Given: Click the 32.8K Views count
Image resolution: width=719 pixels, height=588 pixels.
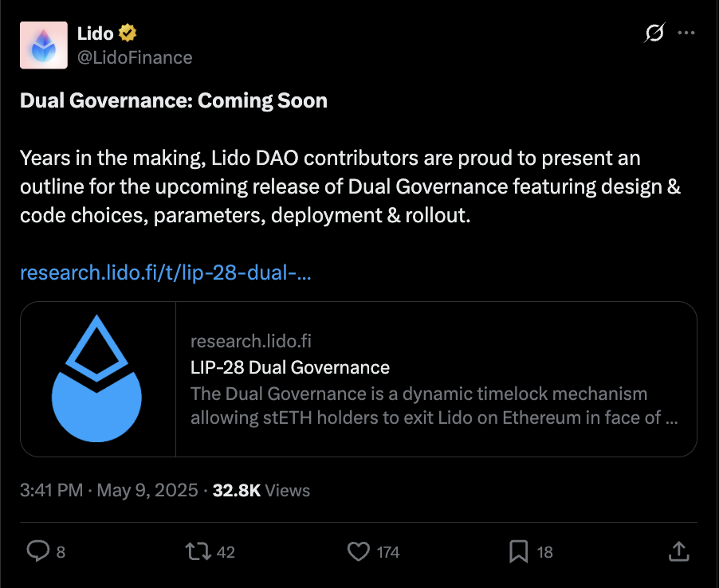Looking at the screenshot, I should tap(261, 490).
